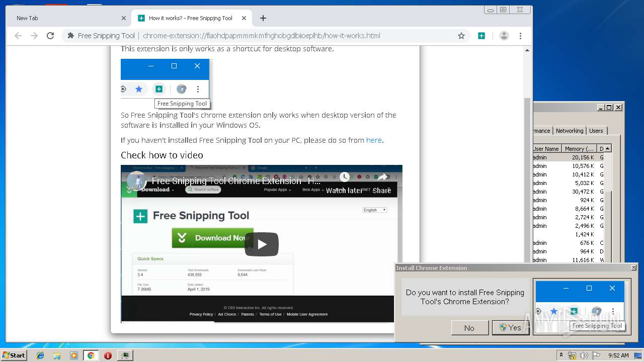The height and width of the screenshot is (362, 644).
Task: Open Action Center flag icon
Action: click(x=596, y=355)
